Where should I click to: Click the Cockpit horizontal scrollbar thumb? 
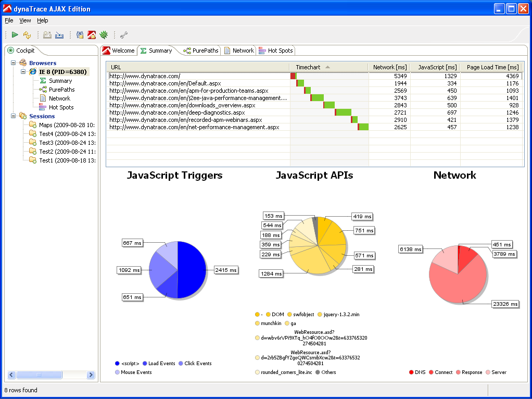[39, 375]
